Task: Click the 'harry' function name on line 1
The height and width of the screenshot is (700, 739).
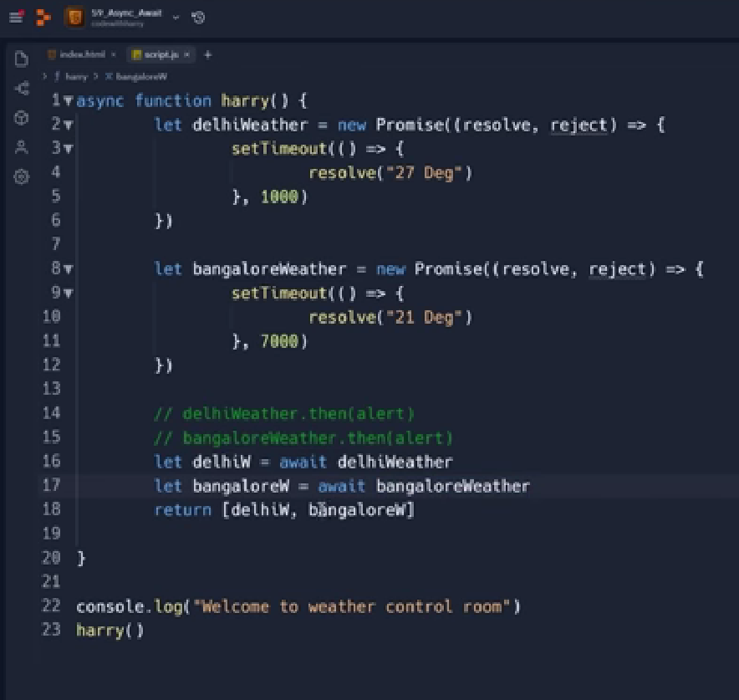Action: tap(245, 101)
